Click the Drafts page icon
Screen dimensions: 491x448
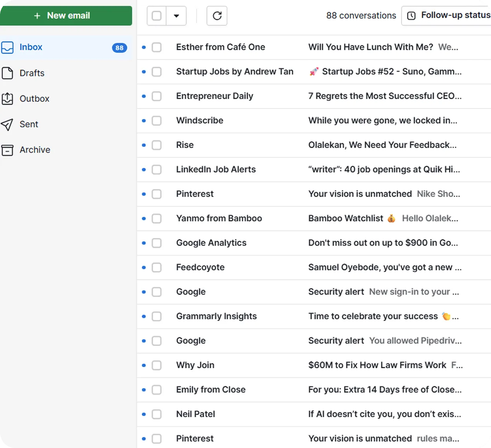tap(7, 73)
